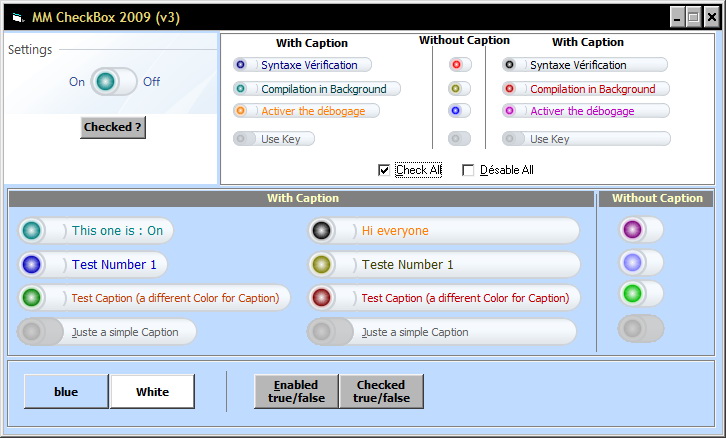The width and height of the screenshot is (726, 438).
Task: Click the large light-blue captionless toggle
Action: [632, 262]
